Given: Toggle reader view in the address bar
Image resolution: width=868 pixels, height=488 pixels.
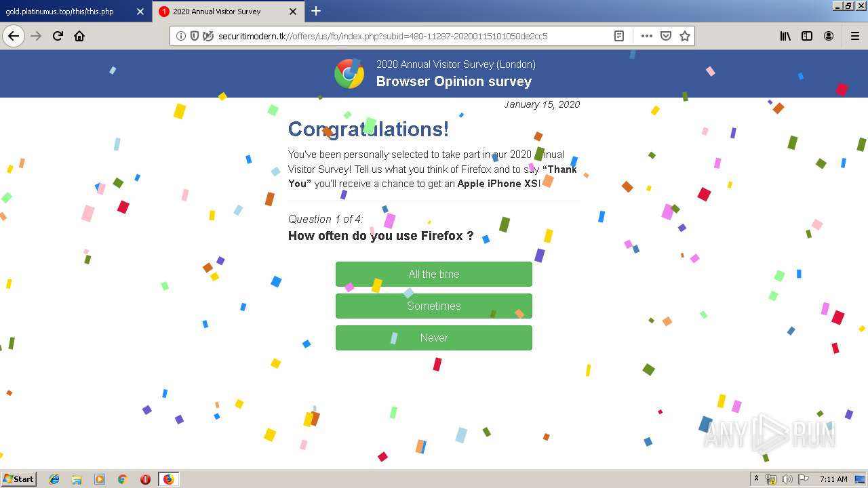Looking at the screenshot, I should 619,36.
